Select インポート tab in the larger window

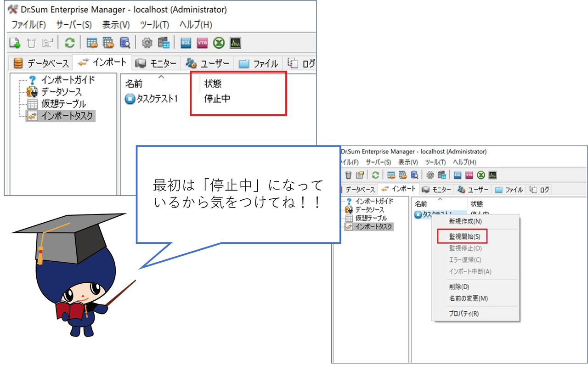(x=102, y=62)
